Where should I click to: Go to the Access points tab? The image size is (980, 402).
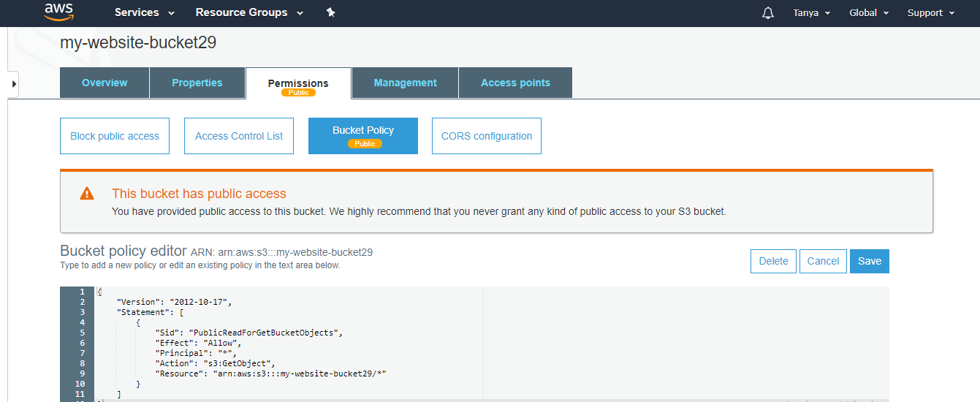click(x=515, y=83)
